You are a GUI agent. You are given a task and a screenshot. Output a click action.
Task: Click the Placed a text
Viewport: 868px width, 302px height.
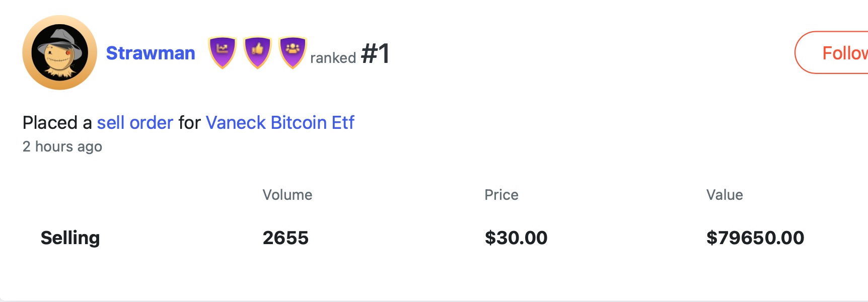click(x=57, y=122)
